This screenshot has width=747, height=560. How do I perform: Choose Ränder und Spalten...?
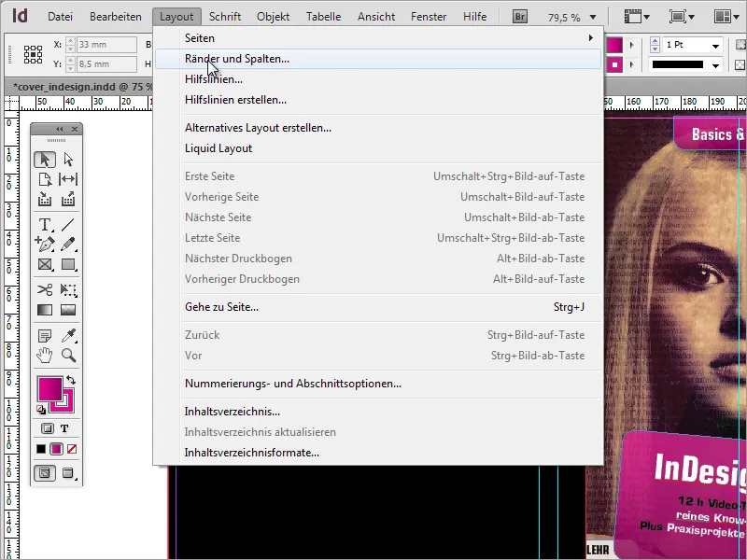(x=378, y=59)
